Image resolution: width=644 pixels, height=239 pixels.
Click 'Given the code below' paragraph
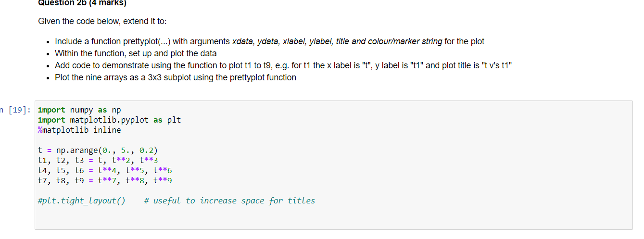pyautogui.click(x=102, y=22)
